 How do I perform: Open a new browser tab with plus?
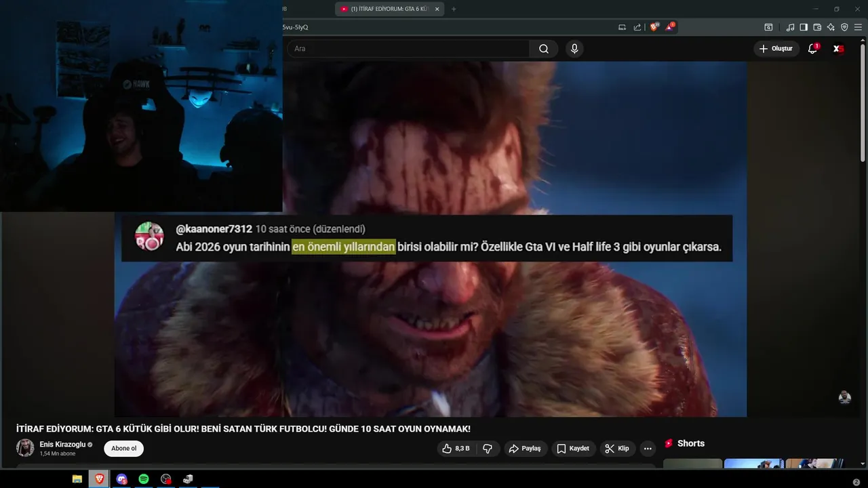(x=454, y=9)
